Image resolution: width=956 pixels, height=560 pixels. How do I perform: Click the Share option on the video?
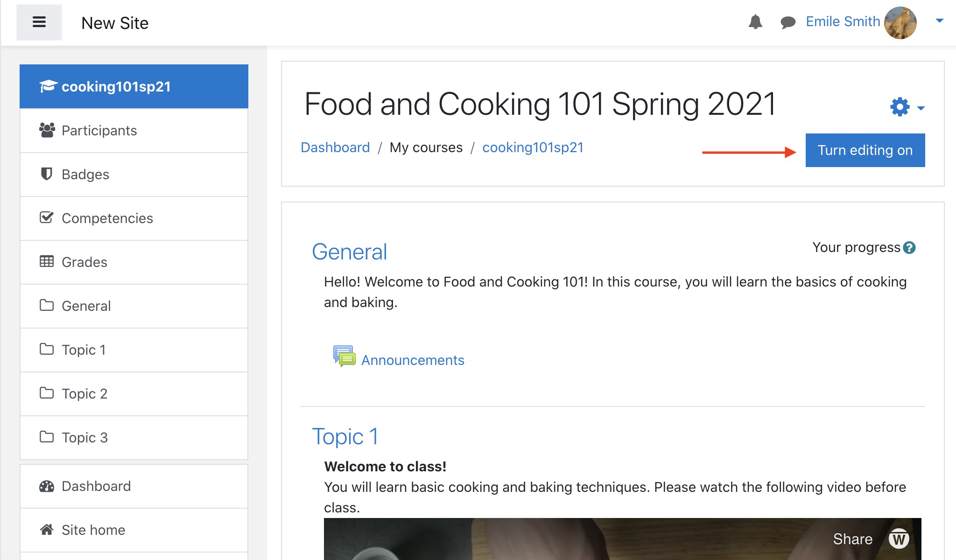pyautogui.click(x=852, y=539)
